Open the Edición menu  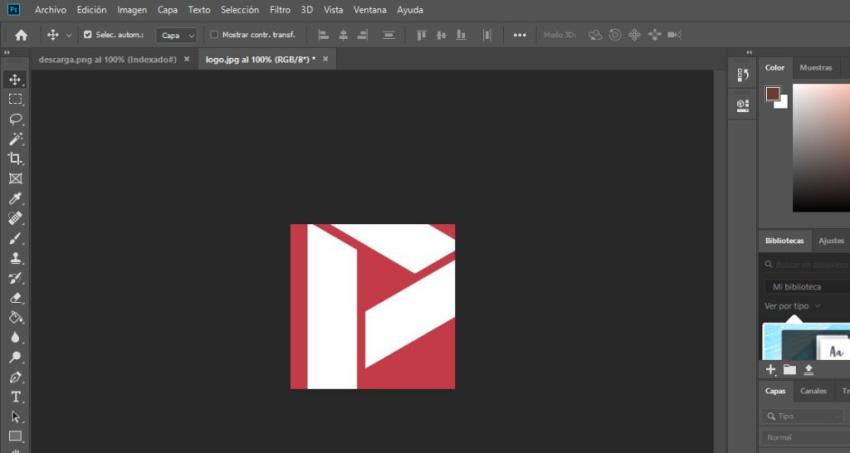(x=92, y=10)
